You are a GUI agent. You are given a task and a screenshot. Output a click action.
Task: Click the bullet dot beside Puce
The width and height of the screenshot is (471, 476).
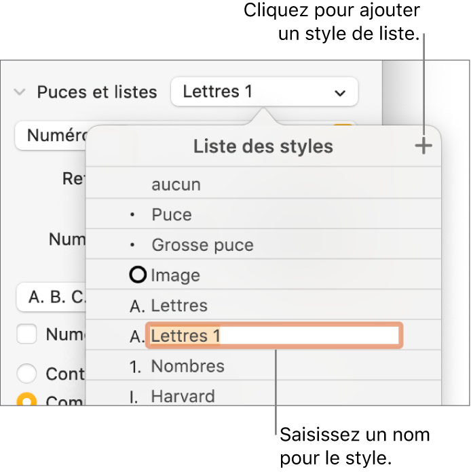coord(133,215)
